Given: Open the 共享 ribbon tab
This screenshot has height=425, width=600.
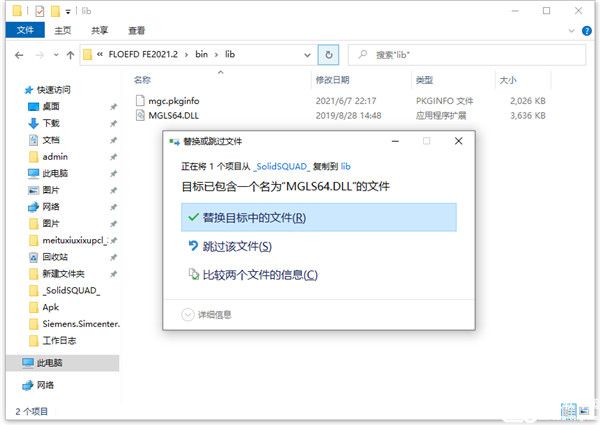Looking at the screenshot, I should (x=100, y=31).
